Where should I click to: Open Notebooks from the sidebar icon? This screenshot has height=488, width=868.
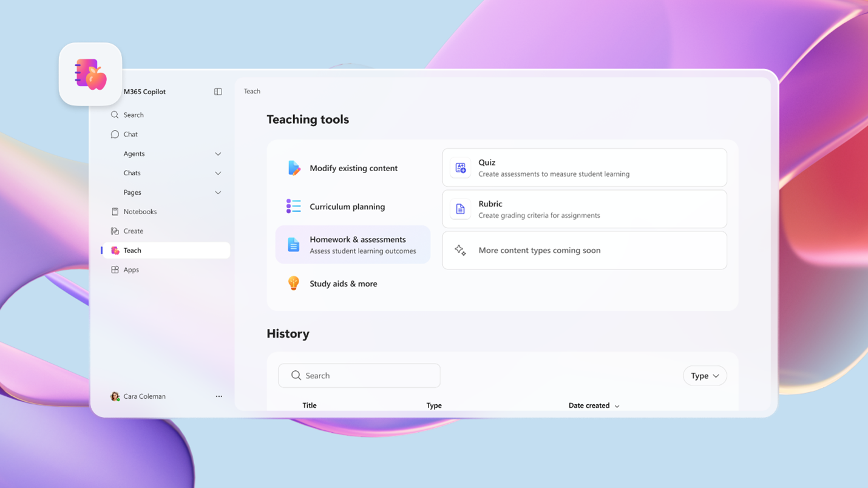tap(115, 211)
